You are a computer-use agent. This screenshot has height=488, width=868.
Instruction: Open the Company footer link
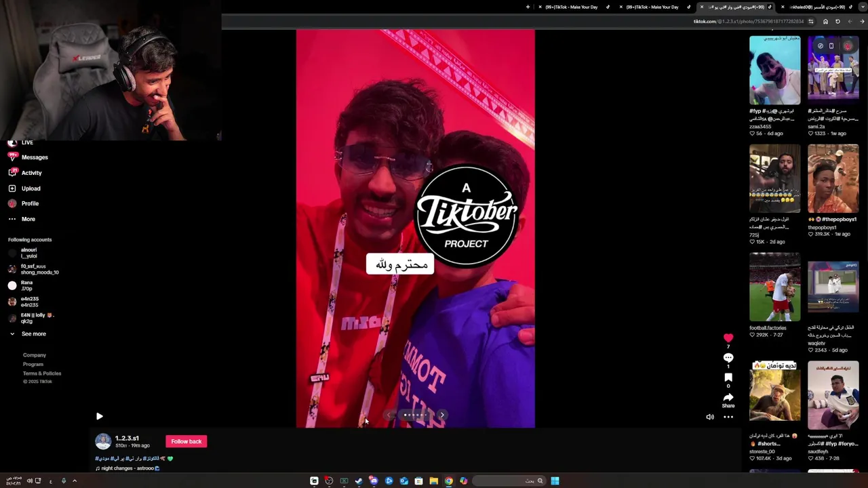click(x=35, y=355)
